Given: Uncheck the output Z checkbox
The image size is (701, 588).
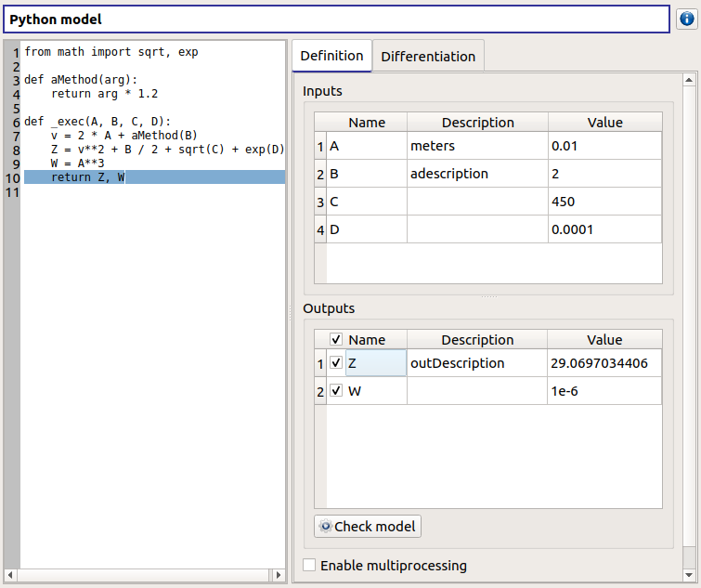Looking at the screenshot, I should pos(336,363).
